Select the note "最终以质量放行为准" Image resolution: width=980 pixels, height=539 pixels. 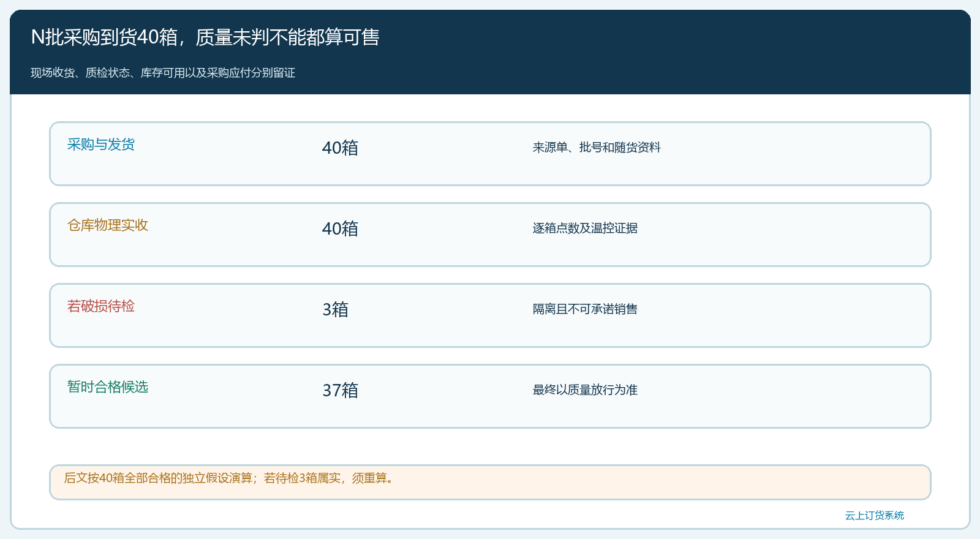point(585,390)
